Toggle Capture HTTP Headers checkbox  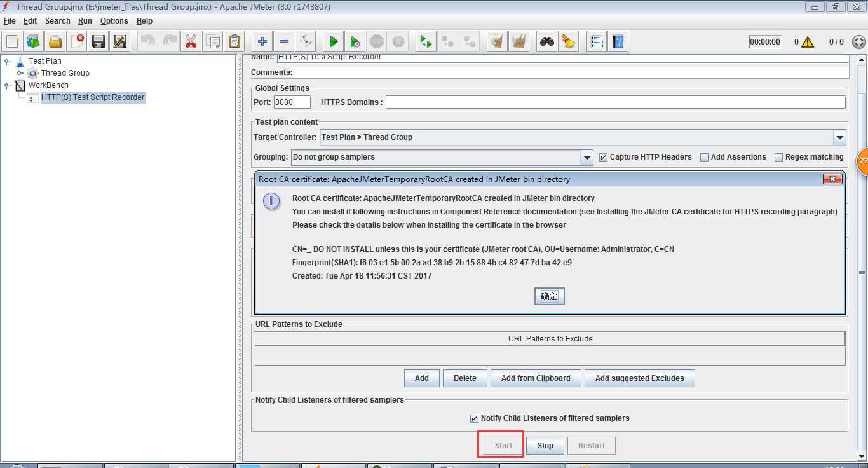pyautogui.click(x=604, y=157)
